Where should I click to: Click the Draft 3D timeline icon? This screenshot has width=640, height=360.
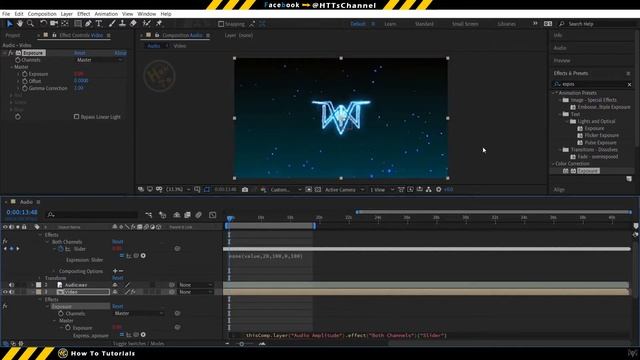coord(162,215)
